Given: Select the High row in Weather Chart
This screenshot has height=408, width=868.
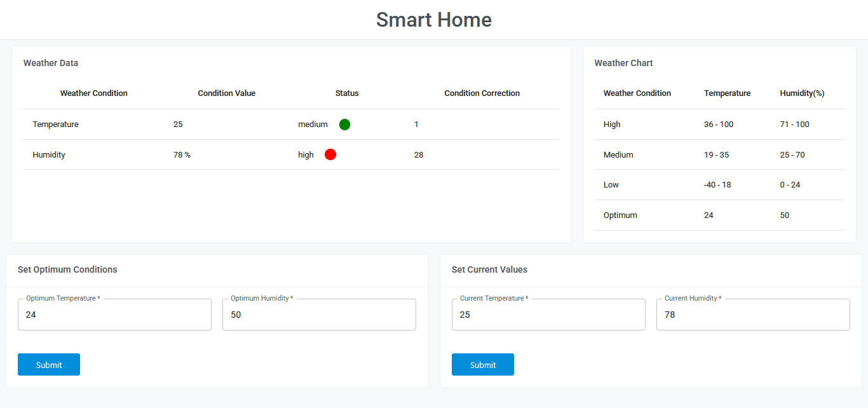Looking at the screenshot, I should coord(612,125).
